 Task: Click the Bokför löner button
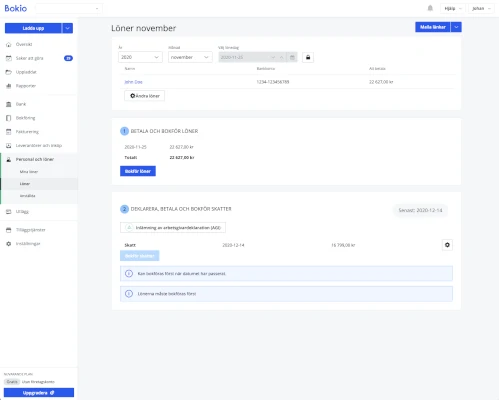coord(138,171)
